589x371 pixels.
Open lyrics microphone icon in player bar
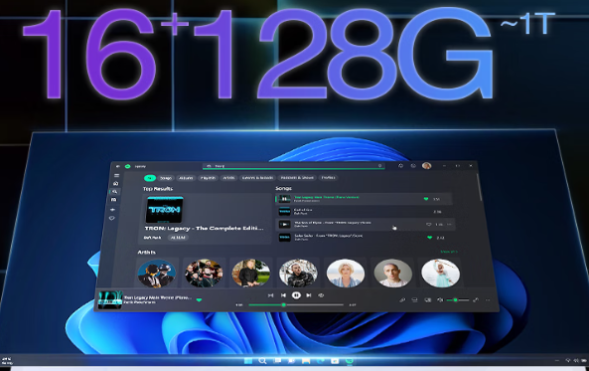coord(402,300)
